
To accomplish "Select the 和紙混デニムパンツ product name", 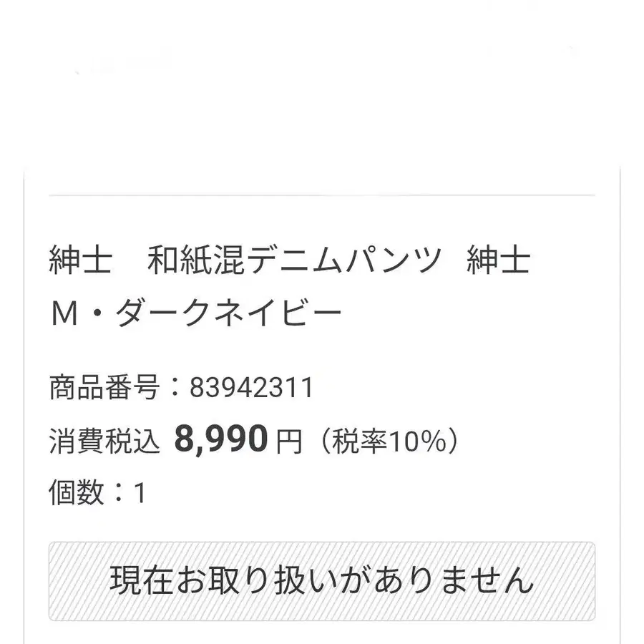I will (x=295, y=260).
